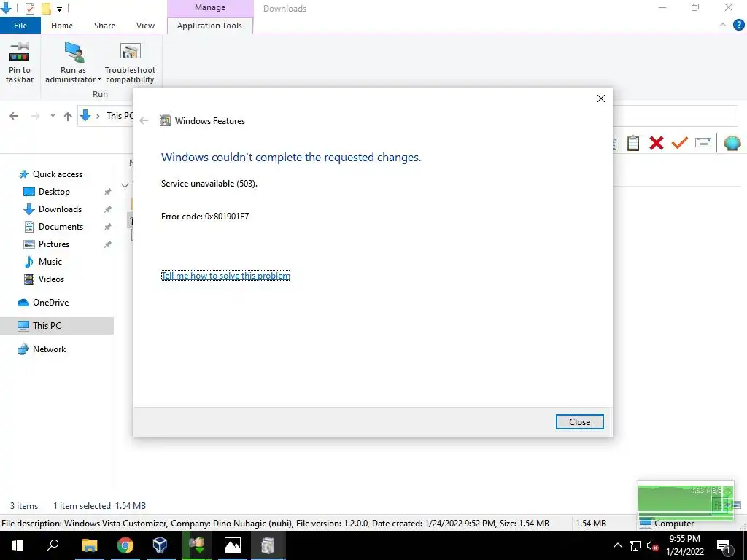Click the back arrow in Windows Features dialog
Image resolution: width=747 pixels, height=560 pixels.
[x=144, y=120]
